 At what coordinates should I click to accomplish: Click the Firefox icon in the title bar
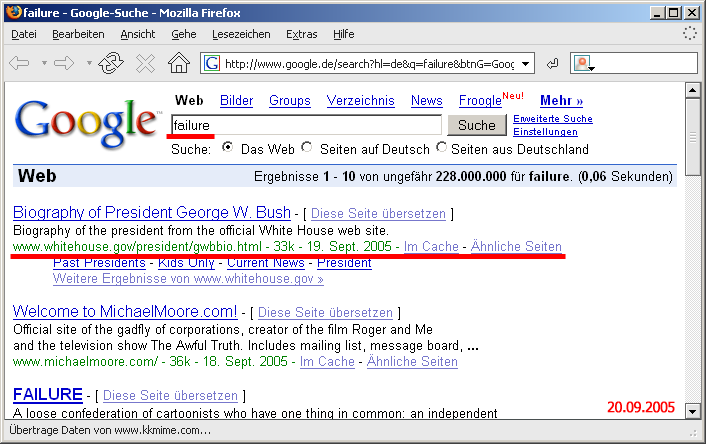(14, 13)
